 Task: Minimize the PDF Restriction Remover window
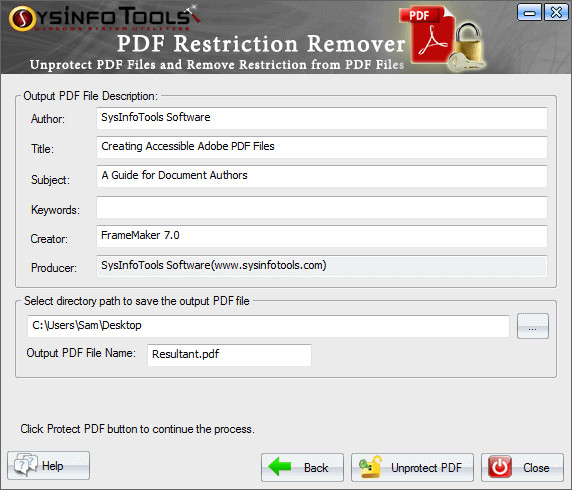coord(529,13)
